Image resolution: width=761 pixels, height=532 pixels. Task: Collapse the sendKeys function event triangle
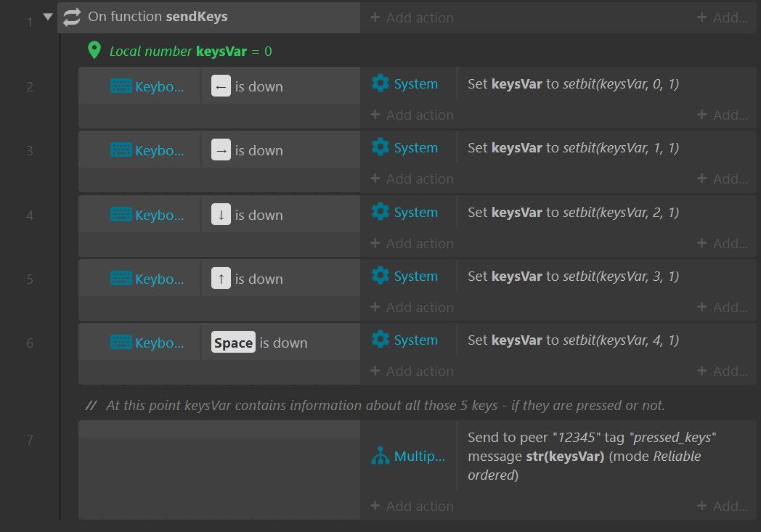tap(48, 17)
